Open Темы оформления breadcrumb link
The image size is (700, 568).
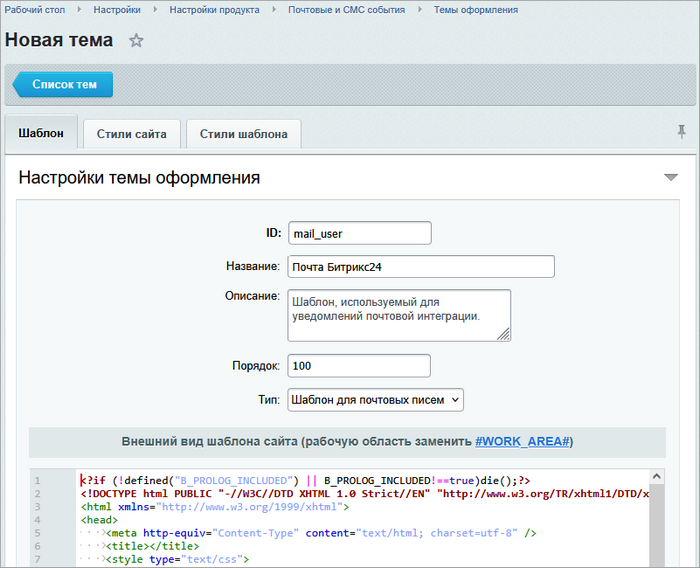pos(475,9)
